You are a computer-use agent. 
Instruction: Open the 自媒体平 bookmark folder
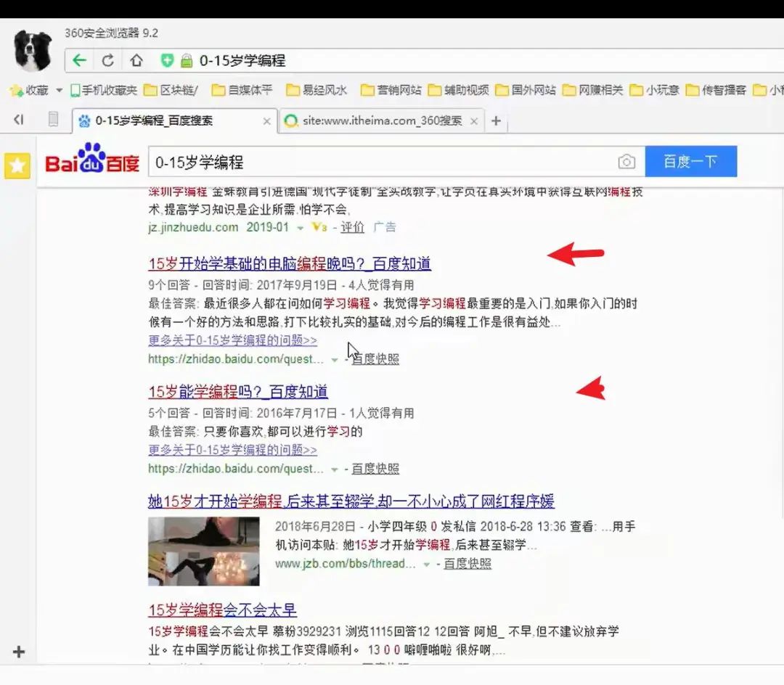click(x=242, y=90)
